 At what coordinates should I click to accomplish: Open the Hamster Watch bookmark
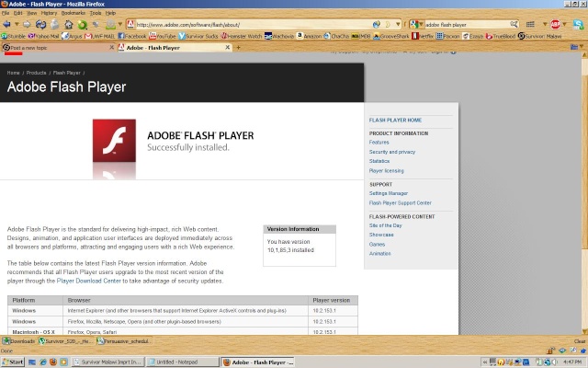click(x=241, y=36)
